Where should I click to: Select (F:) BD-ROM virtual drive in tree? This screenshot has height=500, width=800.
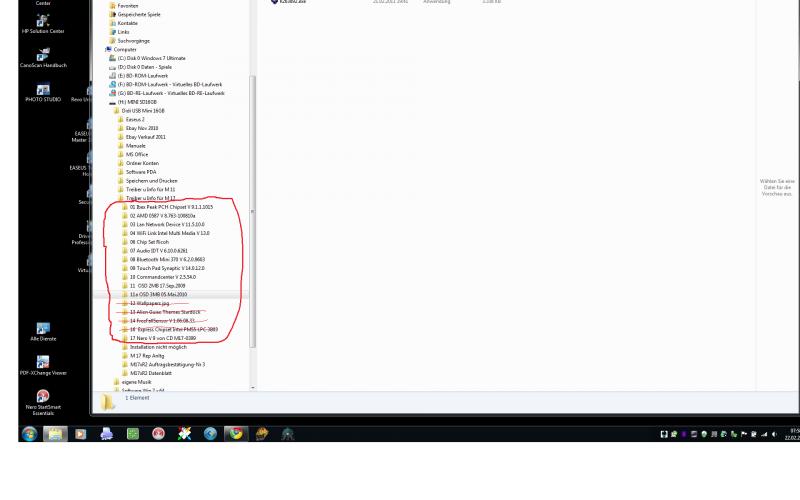tap(166, 84)
